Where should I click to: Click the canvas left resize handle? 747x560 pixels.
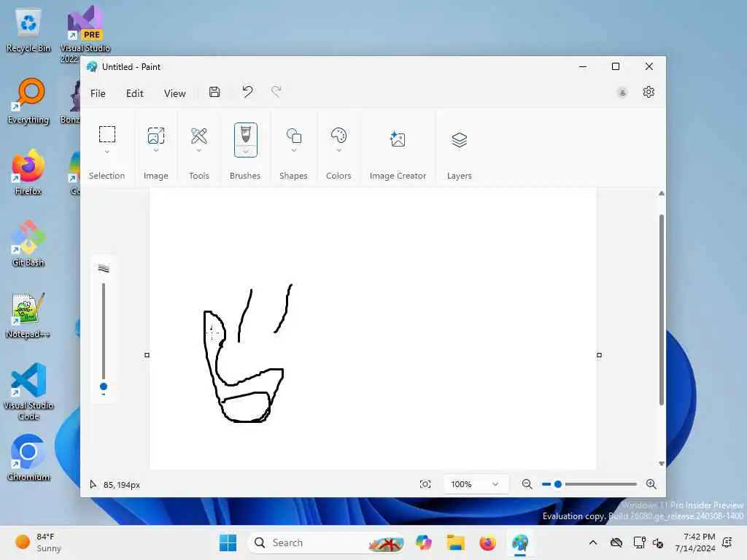pyautogui.click(x=147, y=355)
